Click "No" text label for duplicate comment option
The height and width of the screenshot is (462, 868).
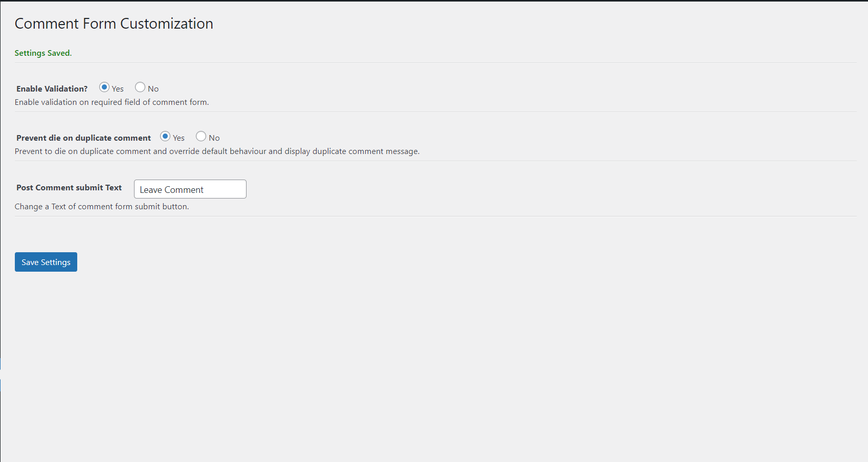pos(214,138)
